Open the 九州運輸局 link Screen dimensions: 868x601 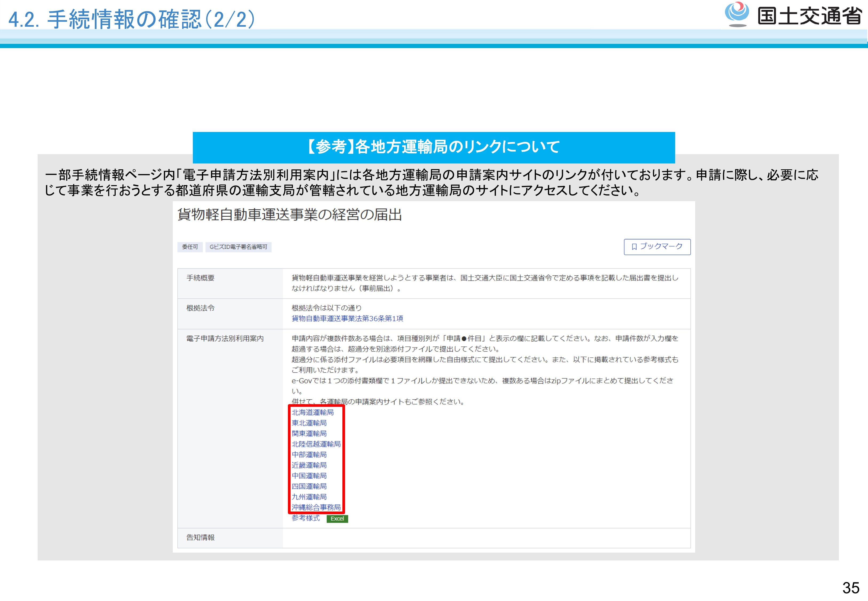tap(309, 497)
